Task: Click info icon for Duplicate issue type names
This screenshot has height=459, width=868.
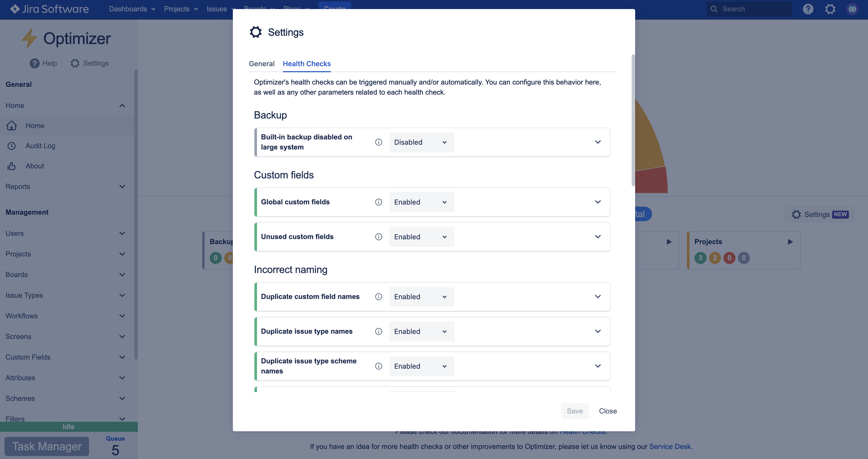Action: click(x=378, y=331)
